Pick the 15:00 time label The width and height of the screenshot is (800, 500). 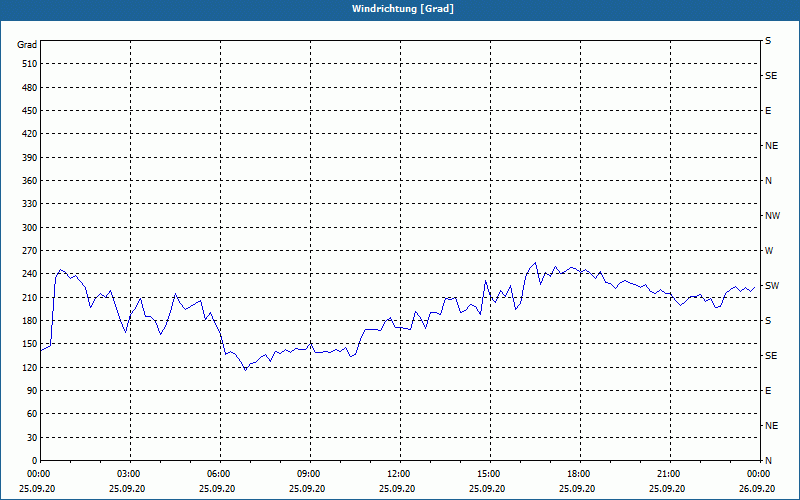pos(487,474)
